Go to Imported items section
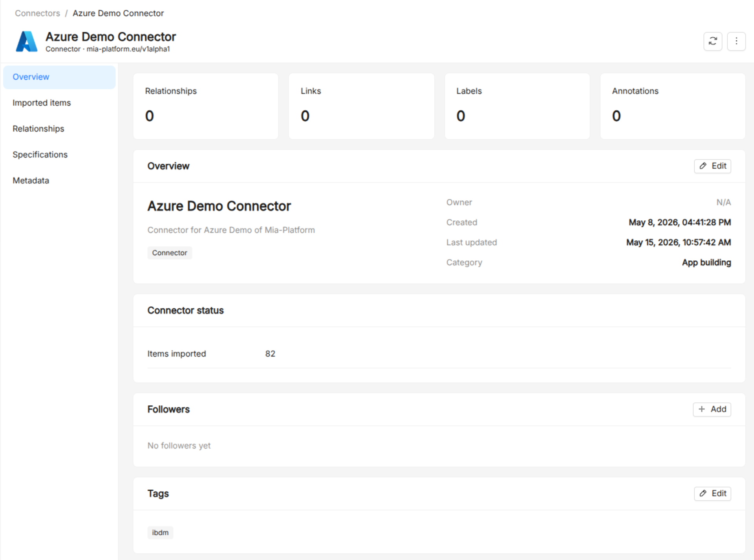The width and height of the screenshot is (754, 560). pos(59,103)
